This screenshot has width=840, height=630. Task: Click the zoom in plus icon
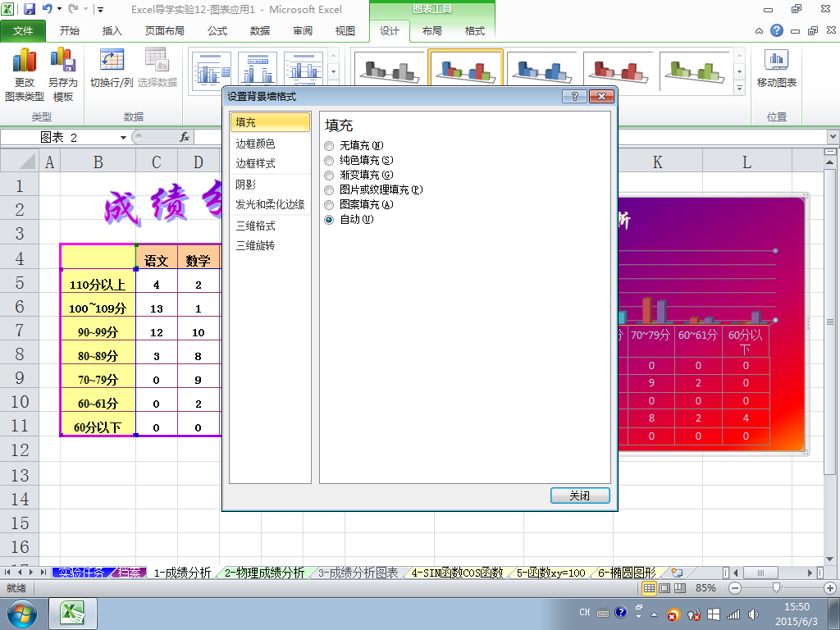pos(830,588)
